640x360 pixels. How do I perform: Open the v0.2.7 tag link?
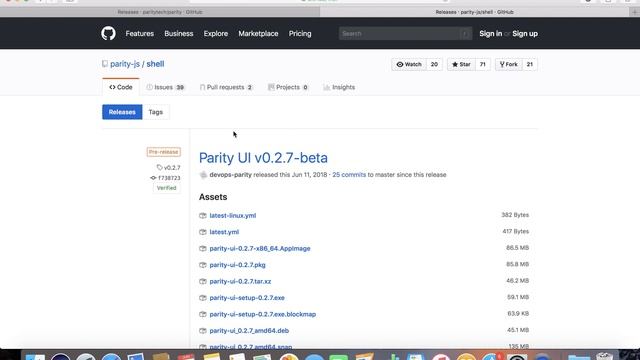pos(172,168)
